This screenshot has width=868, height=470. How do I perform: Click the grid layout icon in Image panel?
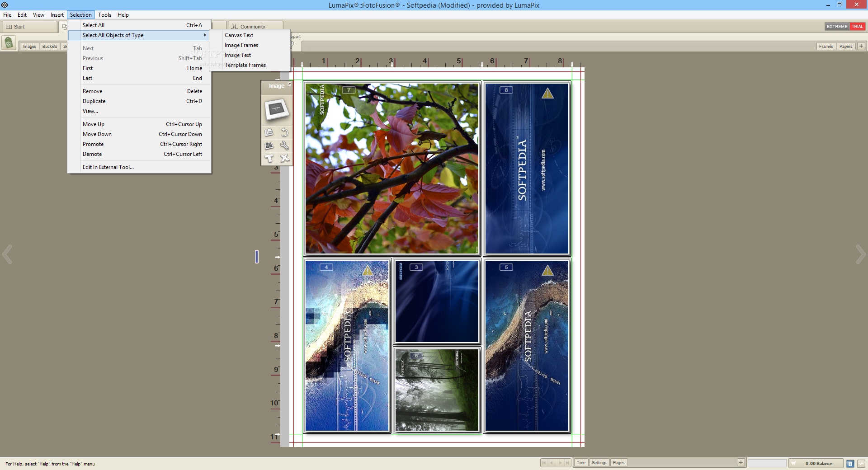[269, 145]
